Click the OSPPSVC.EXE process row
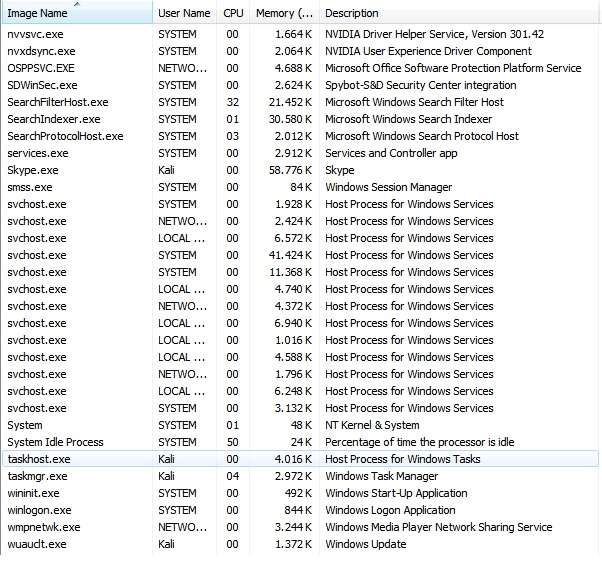The image size is (602, 581). [x=41, y=68]
